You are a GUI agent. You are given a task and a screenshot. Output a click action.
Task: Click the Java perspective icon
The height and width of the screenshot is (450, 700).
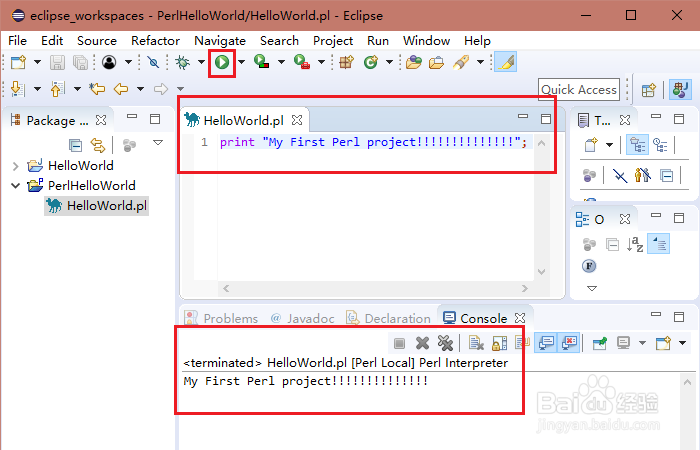(x=680, y=90)
